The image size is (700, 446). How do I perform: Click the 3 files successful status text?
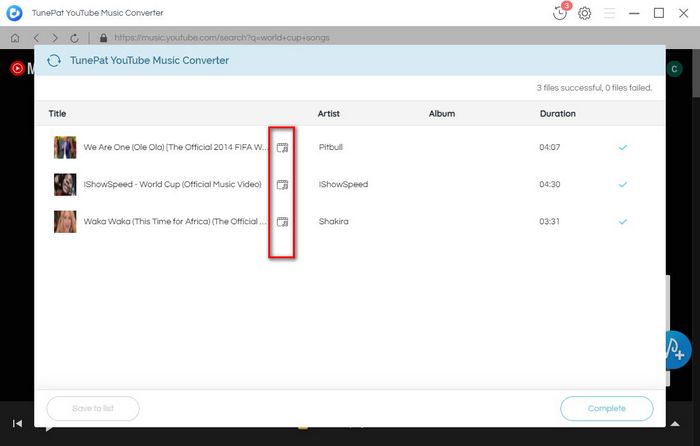[594, 88]
